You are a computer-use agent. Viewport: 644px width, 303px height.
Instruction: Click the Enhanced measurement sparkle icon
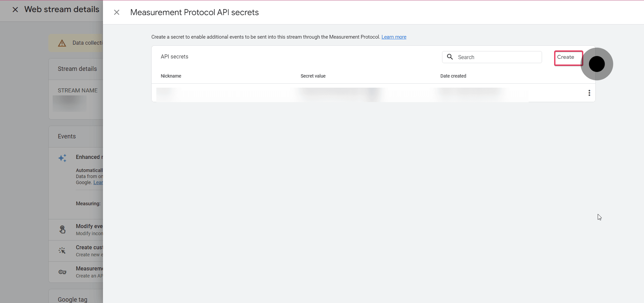click(62, 158)
